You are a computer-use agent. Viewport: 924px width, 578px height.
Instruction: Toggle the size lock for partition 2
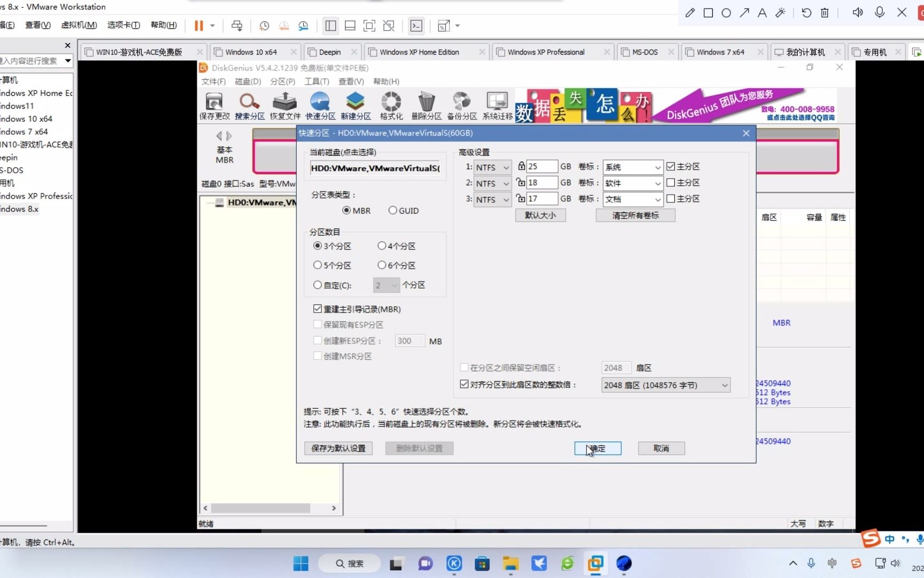point(520,182)
